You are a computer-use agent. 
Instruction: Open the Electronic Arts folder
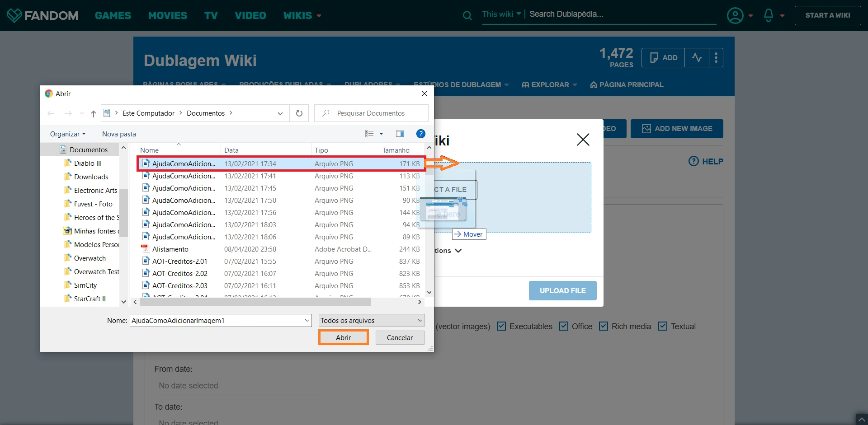point(91,191)
